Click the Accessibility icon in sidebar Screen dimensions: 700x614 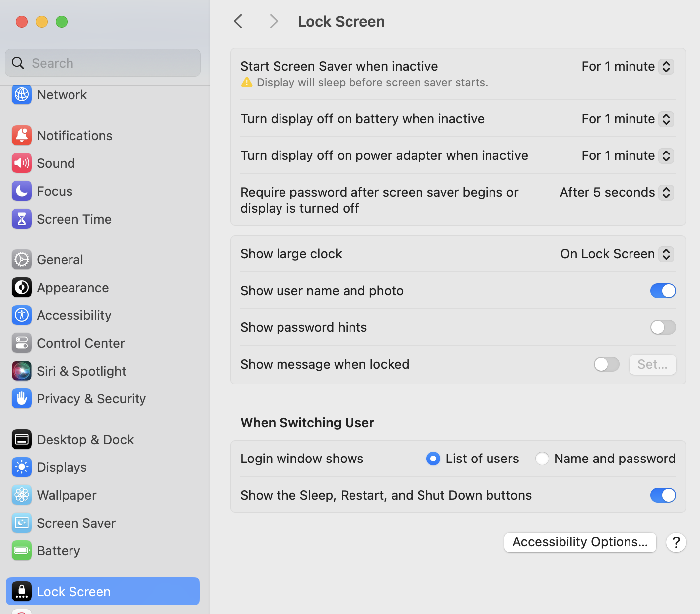[22, 315]
